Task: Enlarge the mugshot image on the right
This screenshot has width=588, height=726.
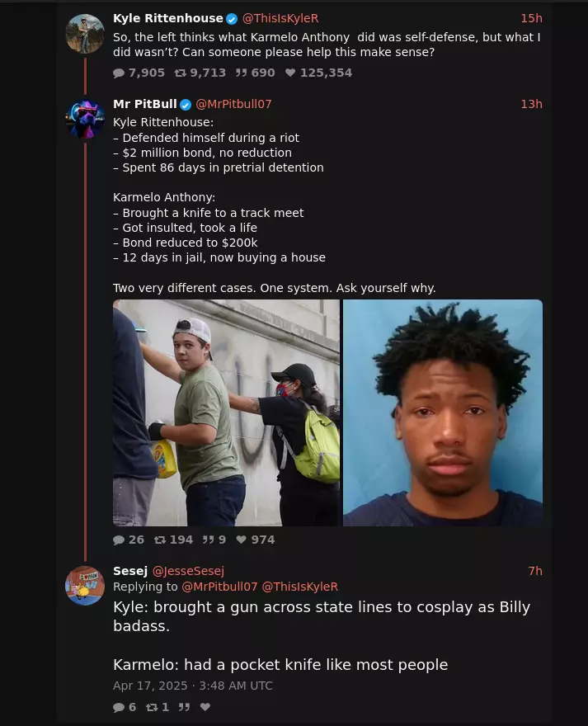Action: (443, 412)
